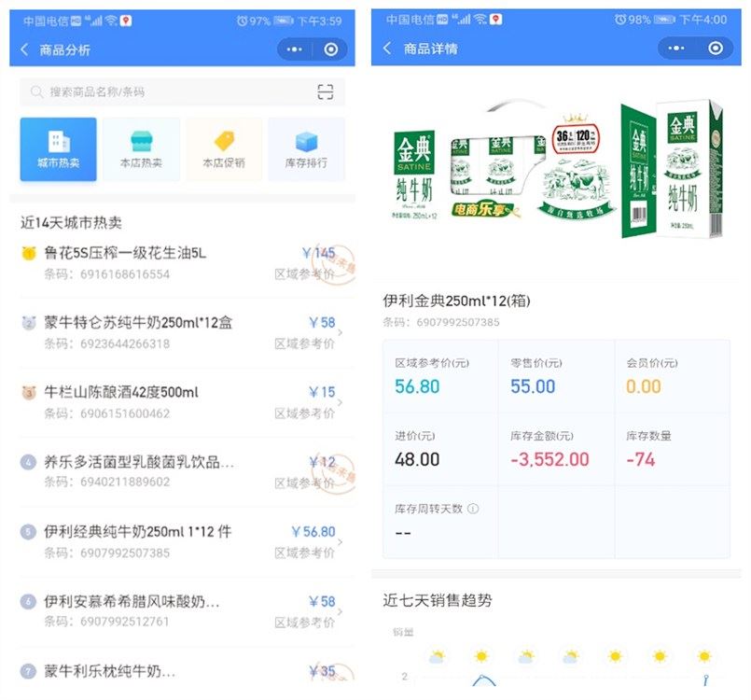Open three-dot menu on 商品详情 header
Viewport: 751px width, 700px height.
point(675,48)
